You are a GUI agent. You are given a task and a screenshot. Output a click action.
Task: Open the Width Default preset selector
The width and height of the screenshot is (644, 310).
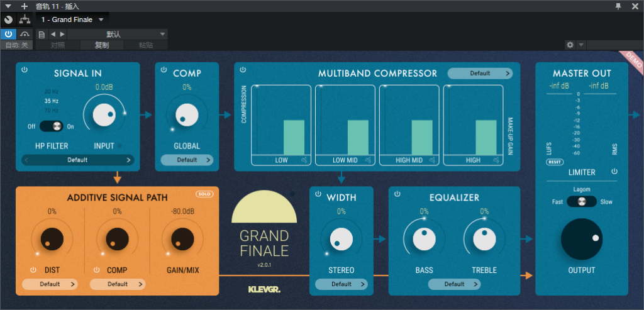pyautogui.click(x=341, y=284)
